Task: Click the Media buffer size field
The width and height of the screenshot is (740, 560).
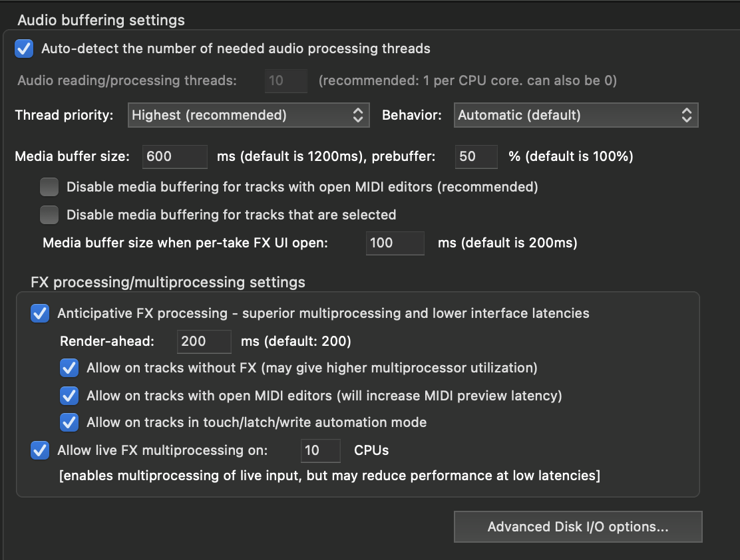Action: (174, 157)
